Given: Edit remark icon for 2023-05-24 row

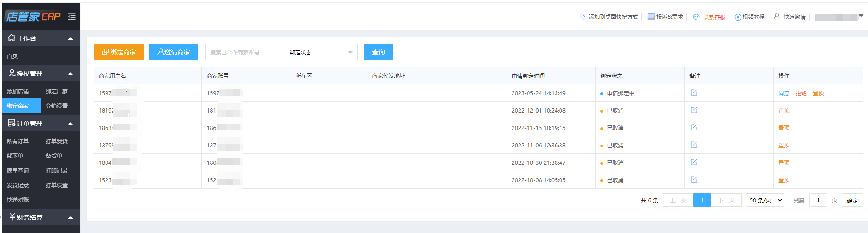Looking at the screenshot, I should coord(693,93).
